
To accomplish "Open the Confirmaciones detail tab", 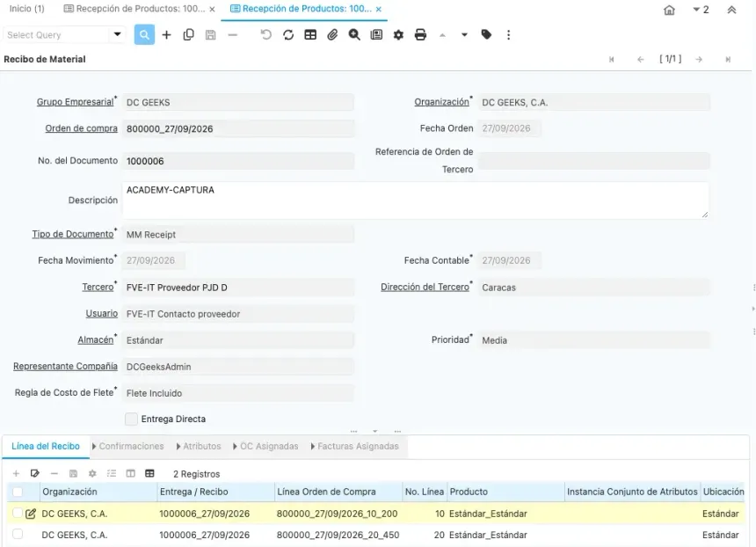I will pos(128,446).
